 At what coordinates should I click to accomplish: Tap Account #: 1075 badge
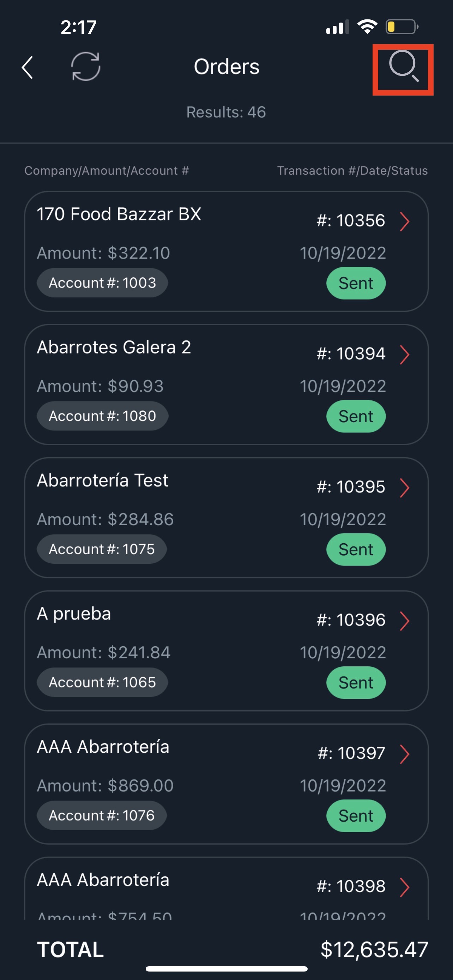coord(102,549)
